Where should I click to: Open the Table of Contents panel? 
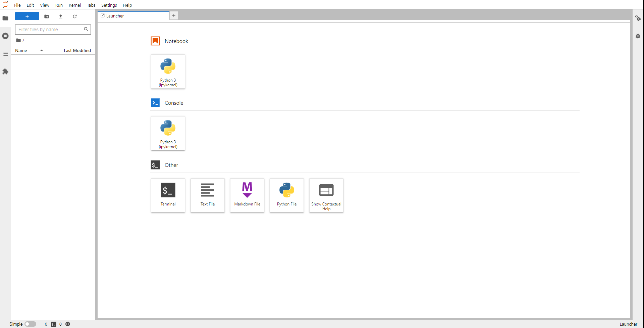pos(5,54)
